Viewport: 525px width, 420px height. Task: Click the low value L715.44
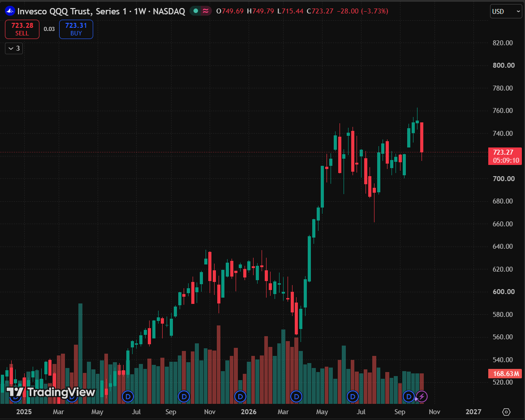click(290, 11)
